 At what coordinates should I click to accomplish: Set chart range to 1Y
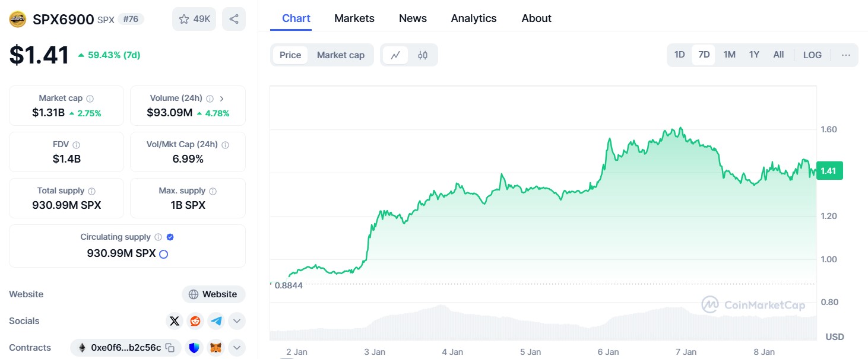click(754, 55)
